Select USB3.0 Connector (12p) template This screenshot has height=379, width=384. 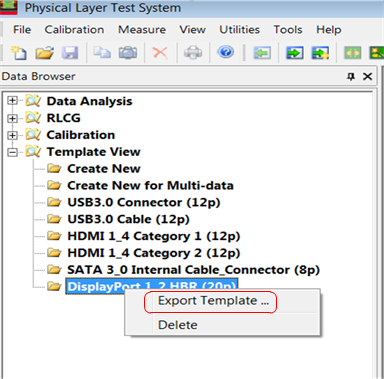(144, 202)
